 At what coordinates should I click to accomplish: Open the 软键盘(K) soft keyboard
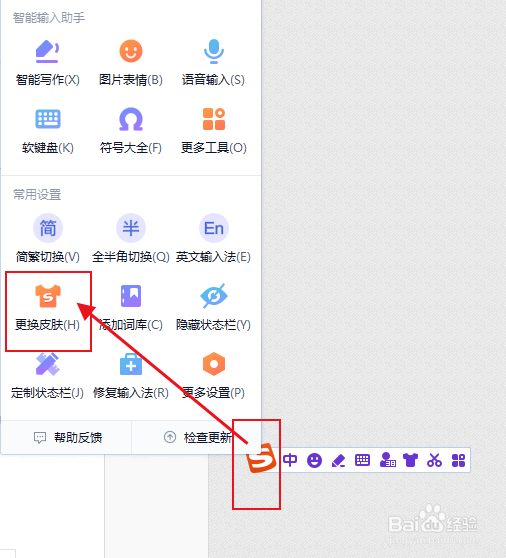(x=48, y=131)
